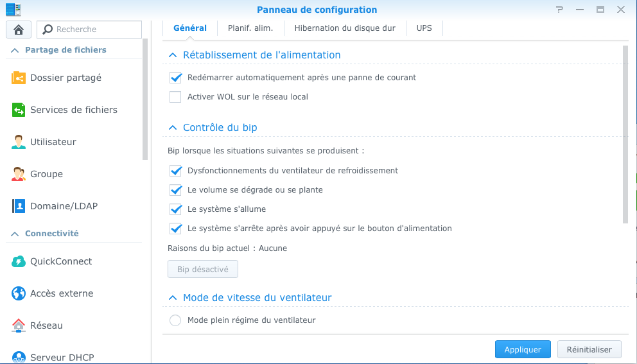Enable Activer WOL sur le réseau local

[x=175, y=97]
